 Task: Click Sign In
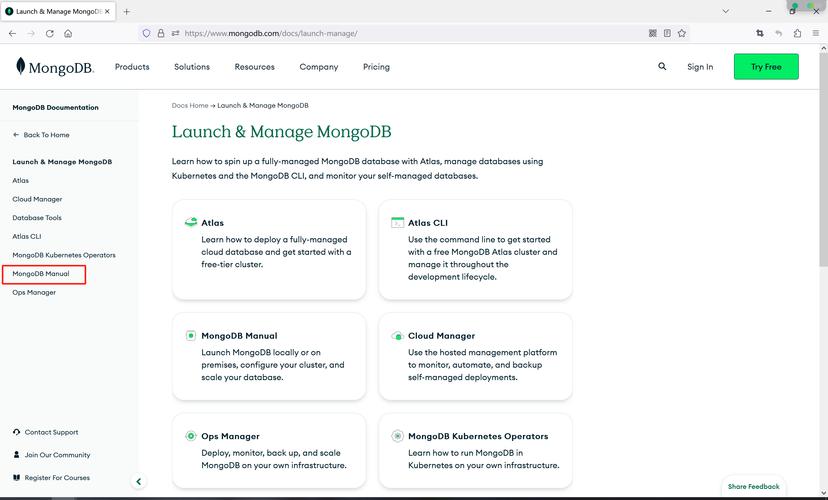(700, 67)
